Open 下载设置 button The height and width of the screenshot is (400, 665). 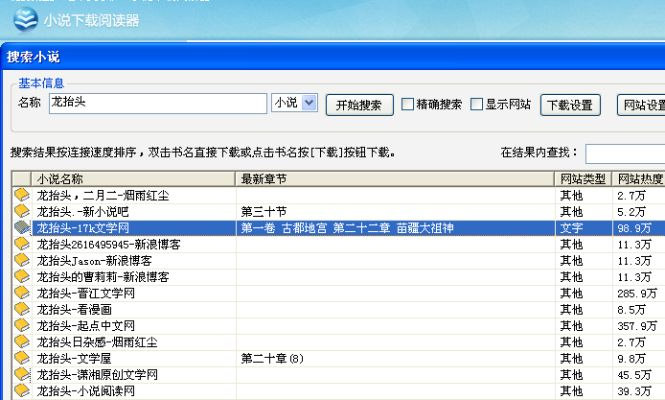point(570,105)
